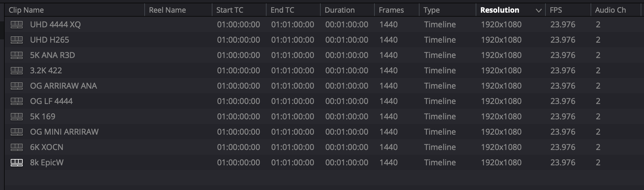Click the Start TC column header

[229, 10]
